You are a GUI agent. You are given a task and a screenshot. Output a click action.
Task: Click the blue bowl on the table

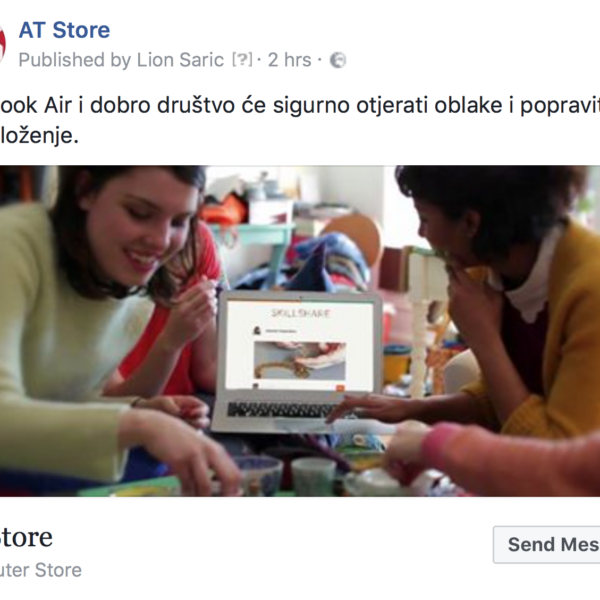[259, 474]
